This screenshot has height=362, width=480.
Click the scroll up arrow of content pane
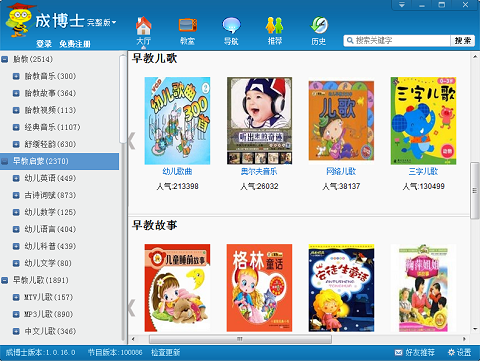(x=475, y=57)
